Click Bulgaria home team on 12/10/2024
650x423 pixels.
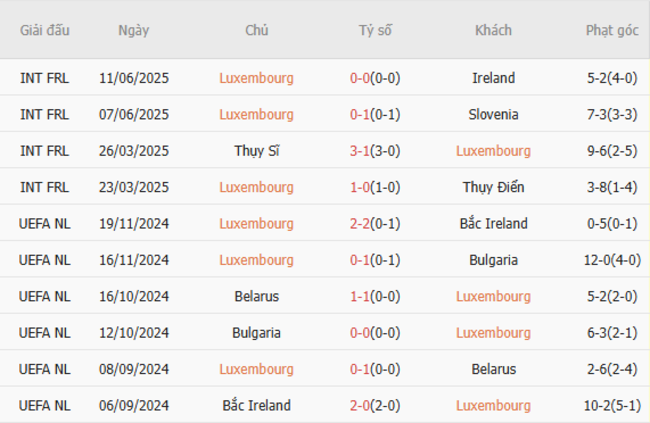coord(256,333)
